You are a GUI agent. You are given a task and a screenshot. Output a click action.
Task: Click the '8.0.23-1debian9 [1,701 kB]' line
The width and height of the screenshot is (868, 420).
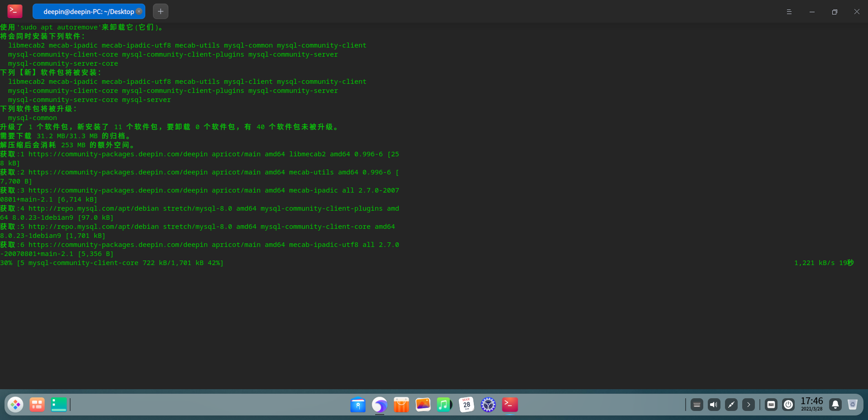(x=53, y=236)
